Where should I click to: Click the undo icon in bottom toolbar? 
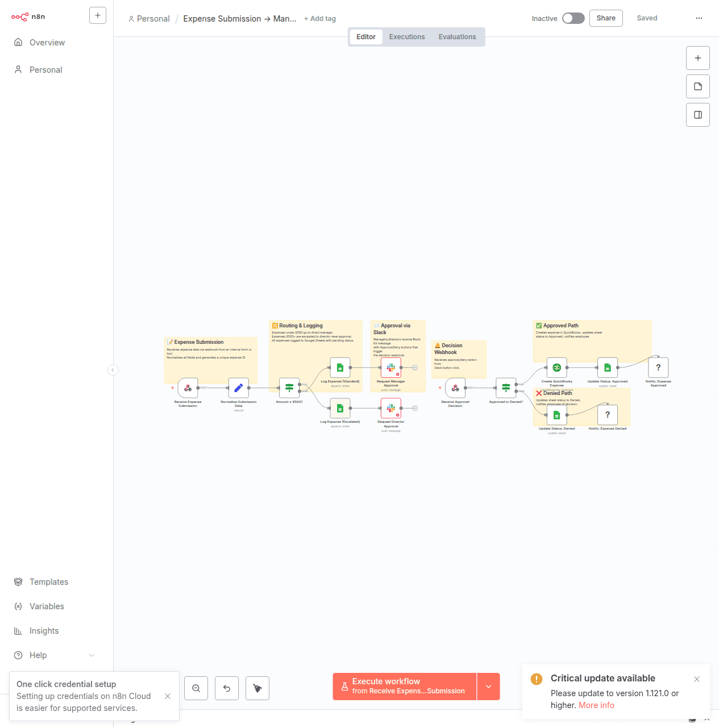[x=227, y=688]
